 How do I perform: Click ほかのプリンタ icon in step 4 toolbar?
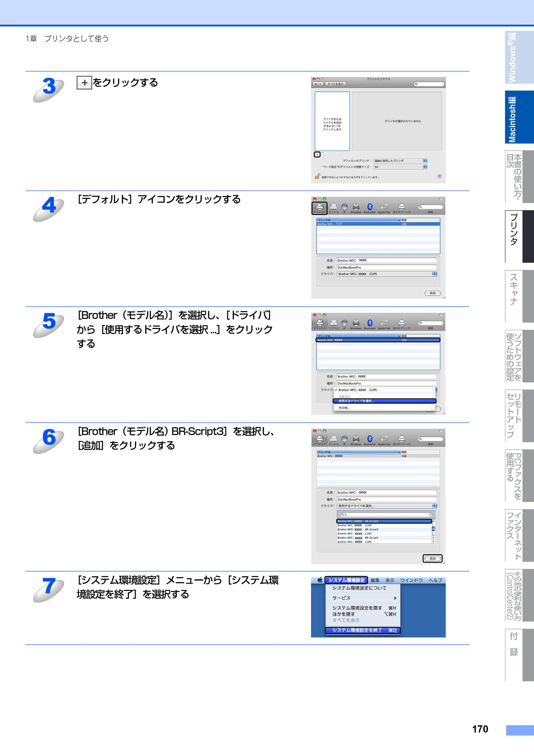tap(401, 208)
